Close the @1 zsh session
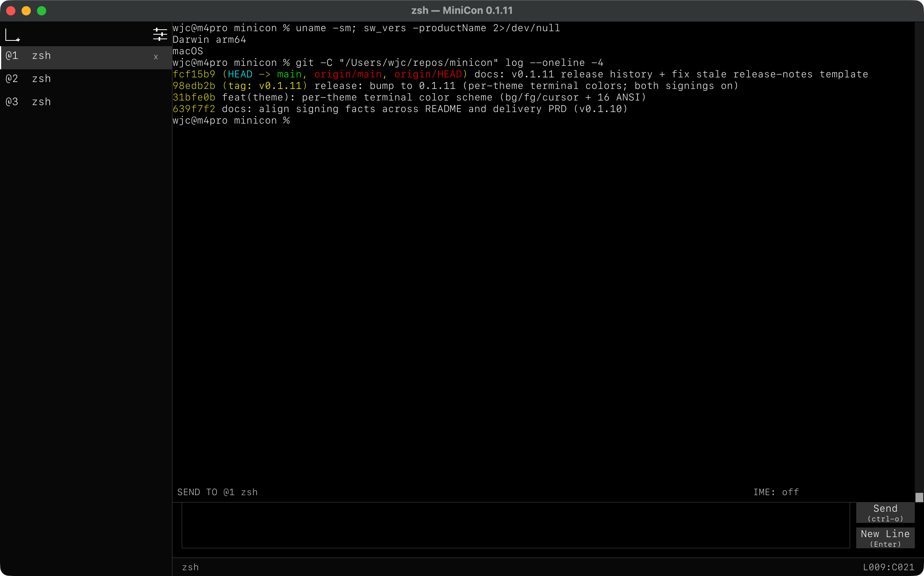 point(156,57)
